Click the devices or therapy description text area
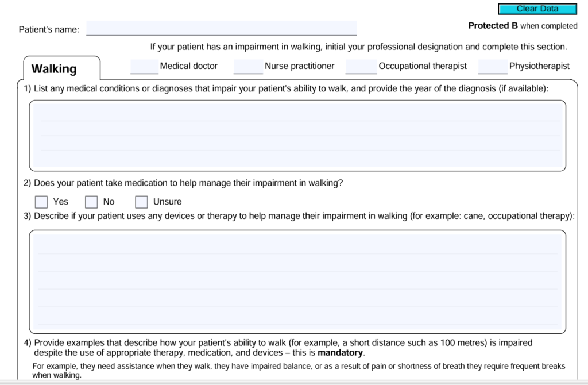Viewport: 588px width, 385px height. [297, 280]
